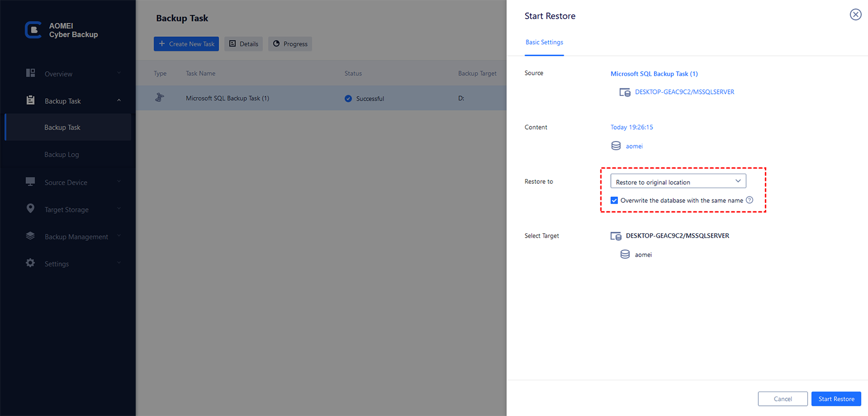Click the SQL task type icon in table row
The height and width of the screenshot is (416, 868).
[159, 98]
